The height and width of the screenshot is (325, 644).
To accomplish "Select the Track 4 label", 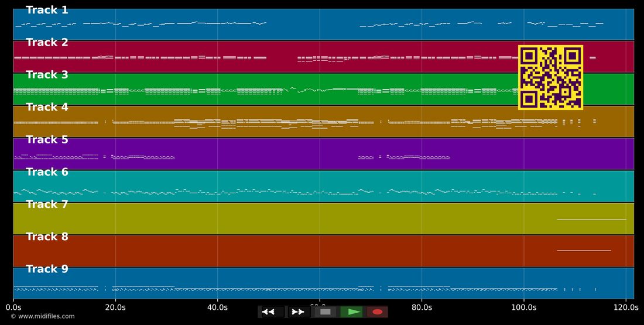I will [x=47, y=107].
